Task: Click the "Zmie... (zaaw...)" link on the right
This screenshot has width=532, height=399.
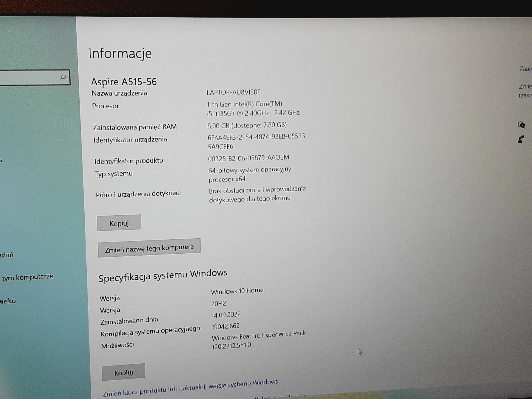Action: 526,91
